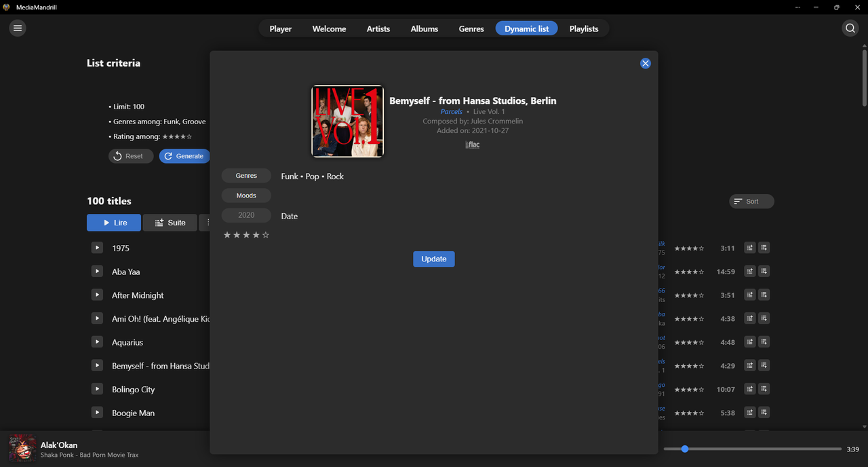Play the track After Midnight

coord(97,295)
